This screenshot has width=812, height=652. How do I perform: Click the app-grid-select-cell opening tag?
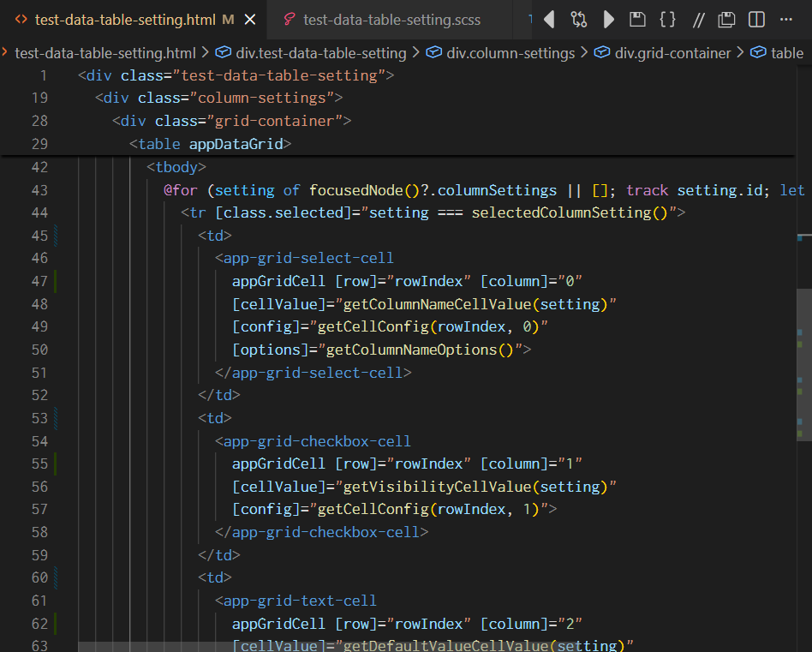pos(304,259)
